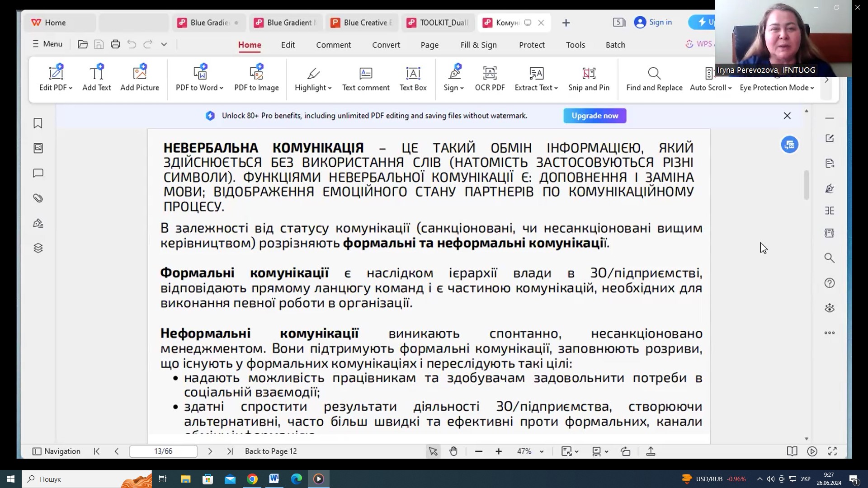
Task: Click the page number field 13/66
Action: [163, 451]
